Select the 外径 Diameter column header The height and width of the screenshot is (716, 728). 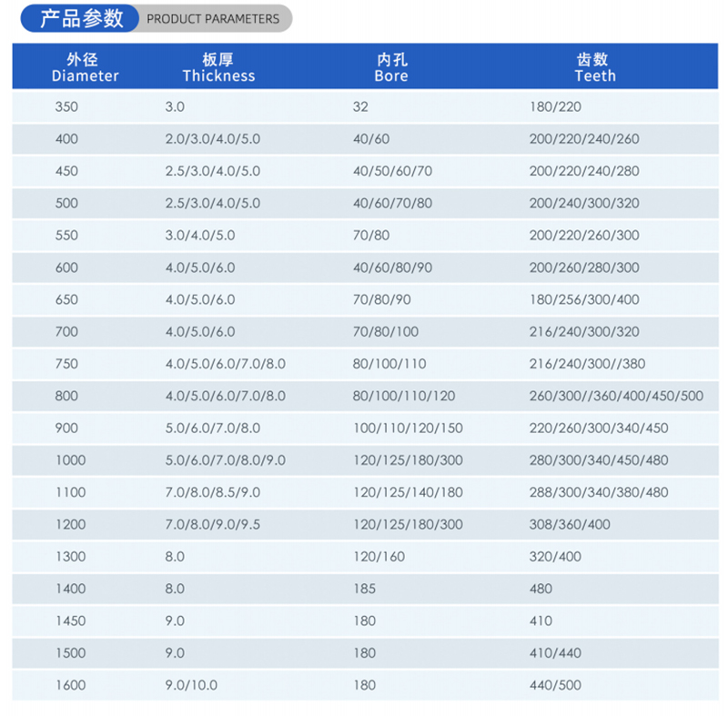coord(84,66)
